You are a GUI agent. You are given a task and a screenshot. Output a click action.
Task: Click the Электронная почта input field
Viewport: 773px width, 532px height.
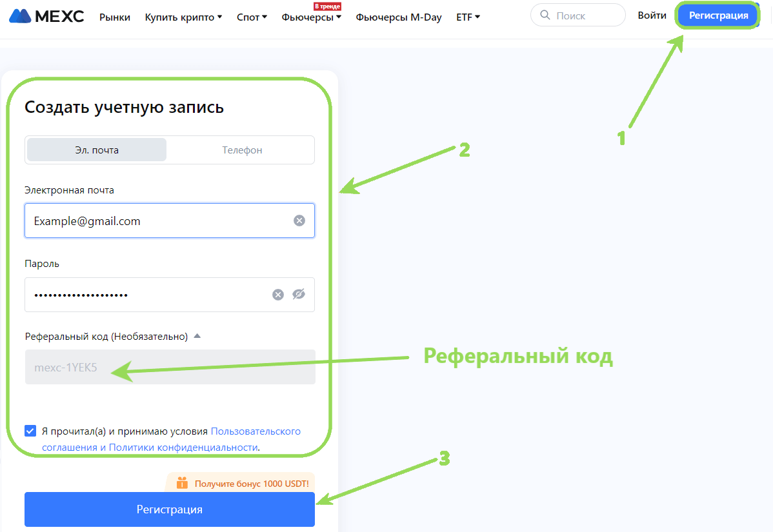click(170, 221)
